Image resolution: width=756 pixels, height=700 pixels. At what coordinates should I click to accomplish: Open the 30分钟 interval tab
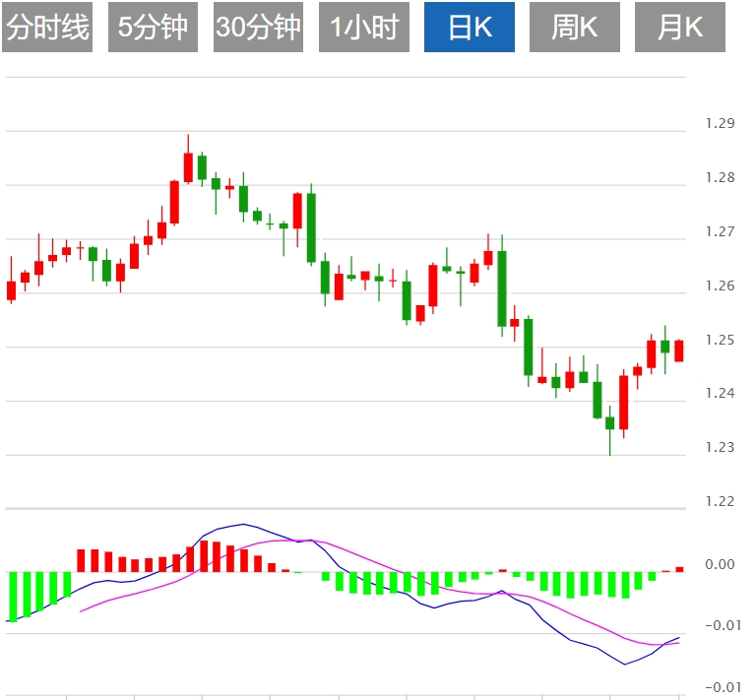[258, 28]
